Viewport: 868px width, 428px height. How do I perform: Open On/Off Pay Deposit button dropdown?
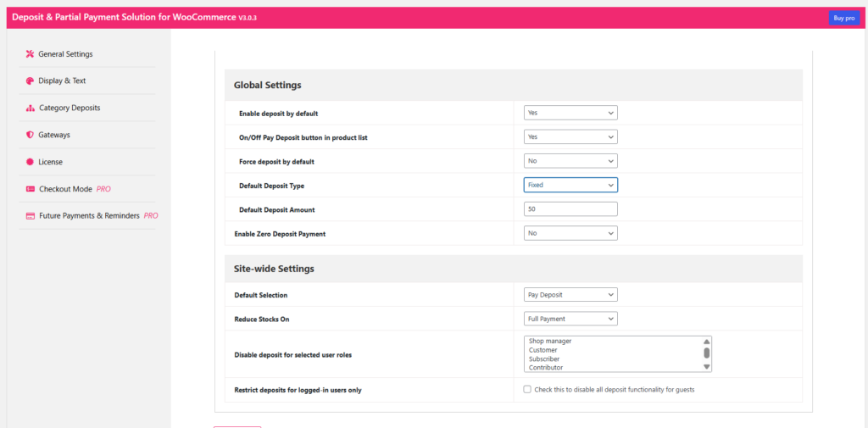[x=570, y=136]
